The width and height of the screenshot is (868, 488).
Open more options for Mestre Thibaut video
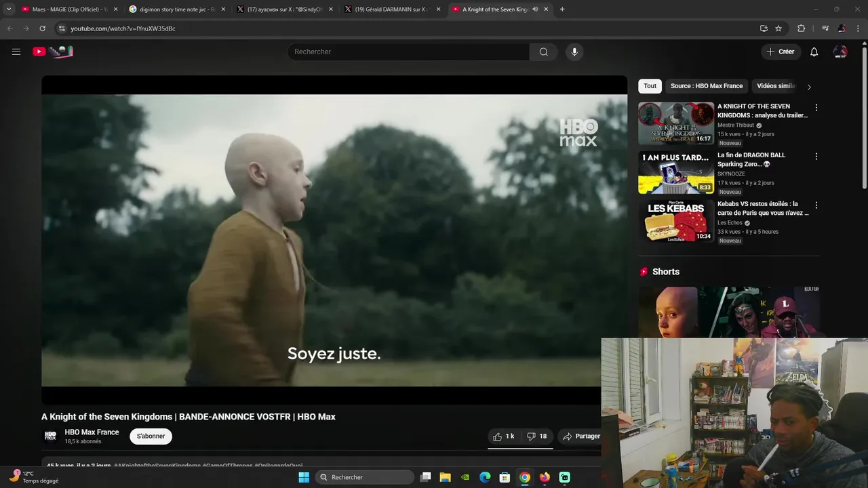tap(816, 108)
